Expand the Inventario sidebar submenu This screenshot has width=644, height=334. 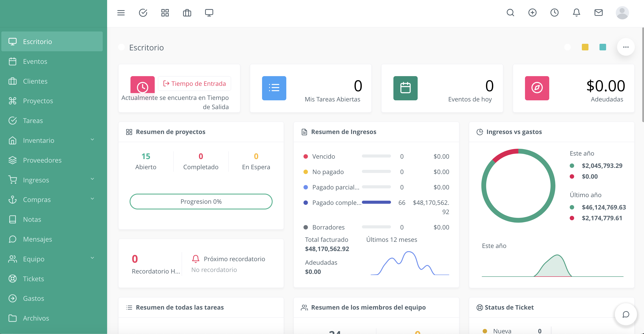coord(92,140)
